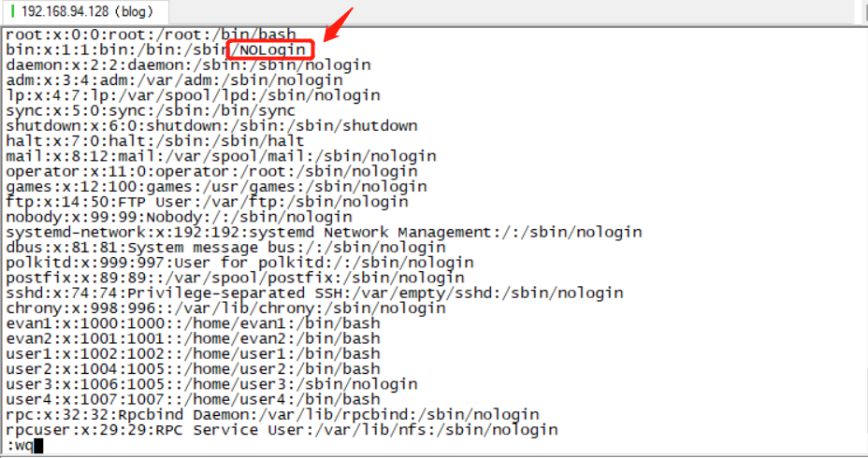Select the 192.168.94.128 (blog) session tab
This screenshot has width=868, height=458.
[83, 11]
